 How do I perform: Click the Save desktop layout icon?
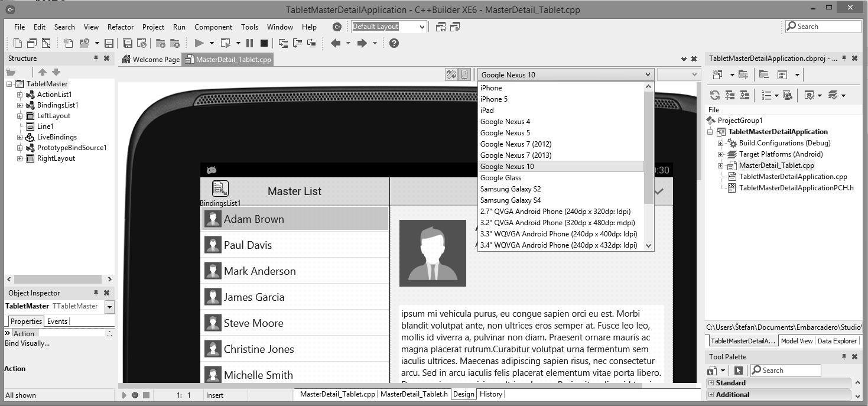coord(440,27)
